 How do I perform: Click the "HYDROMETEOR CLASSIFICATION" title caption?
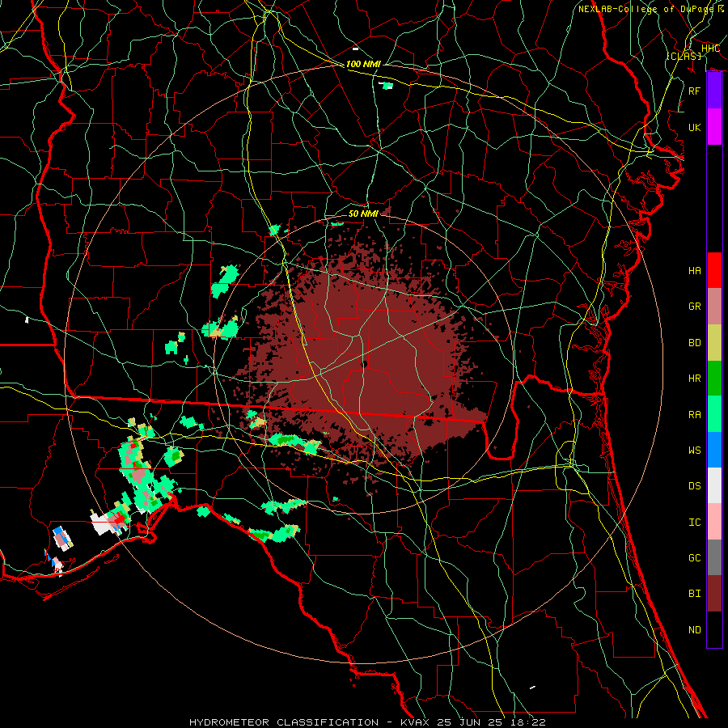(284, 722)
